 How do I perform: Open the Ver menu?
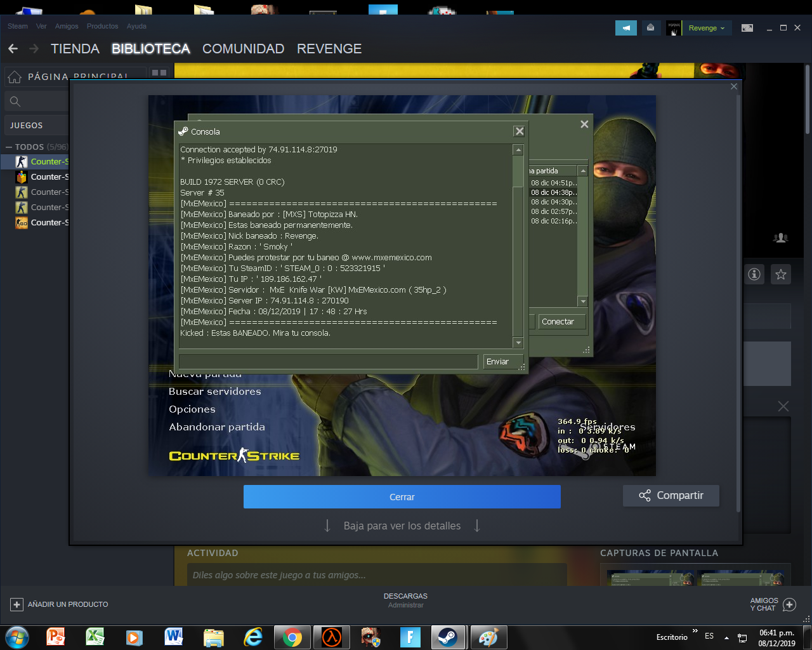[x=41, y=26]
